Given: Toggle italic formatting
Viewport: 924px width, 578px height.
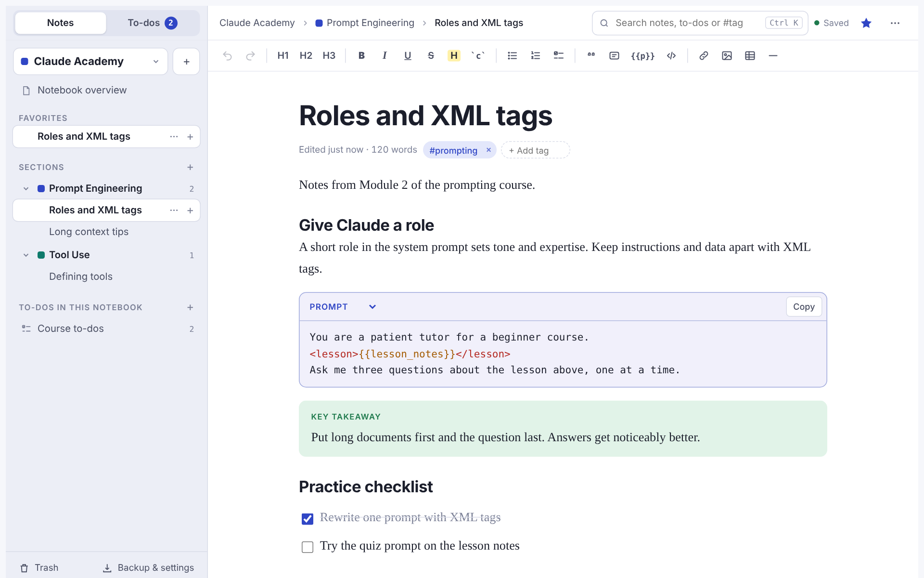Looking at the screenshot, I should click(385, 56).
